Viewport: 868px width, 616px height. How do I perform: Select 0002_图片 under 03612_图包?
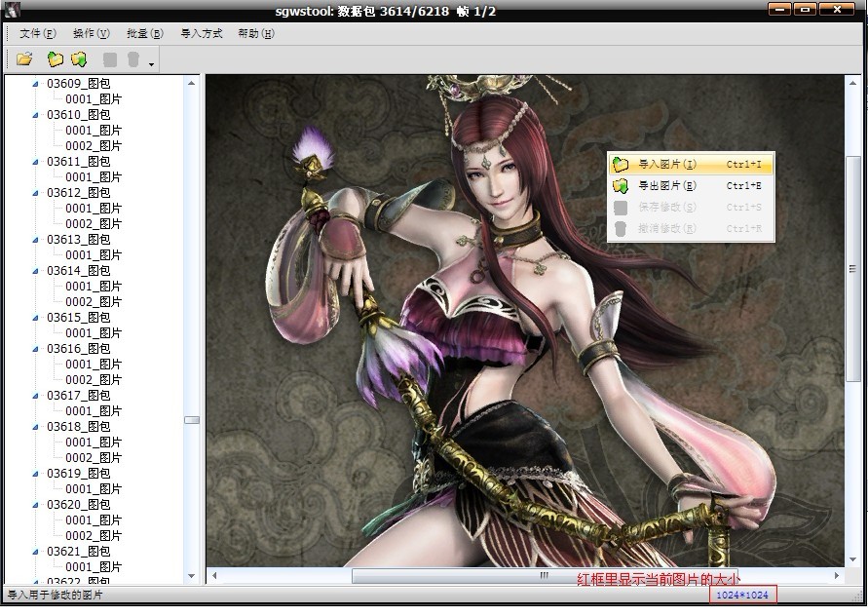point(94,224)
